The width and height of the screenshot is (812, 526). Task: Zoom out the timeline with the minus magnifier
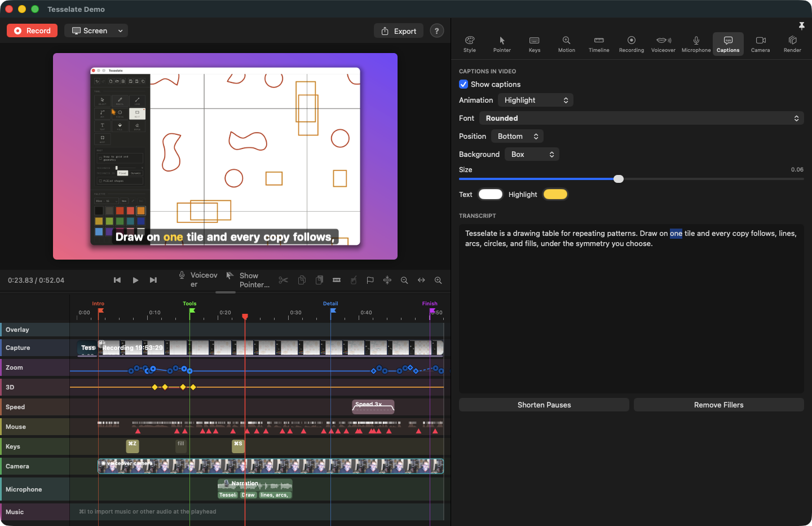404,280
